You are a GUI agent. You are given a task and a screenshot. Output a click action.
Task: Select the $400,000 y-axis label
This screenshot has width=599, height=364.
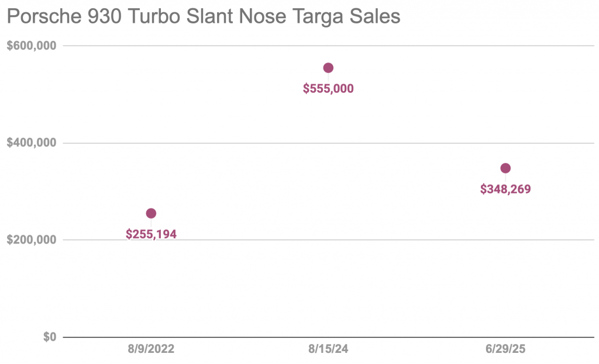point(31,143)
